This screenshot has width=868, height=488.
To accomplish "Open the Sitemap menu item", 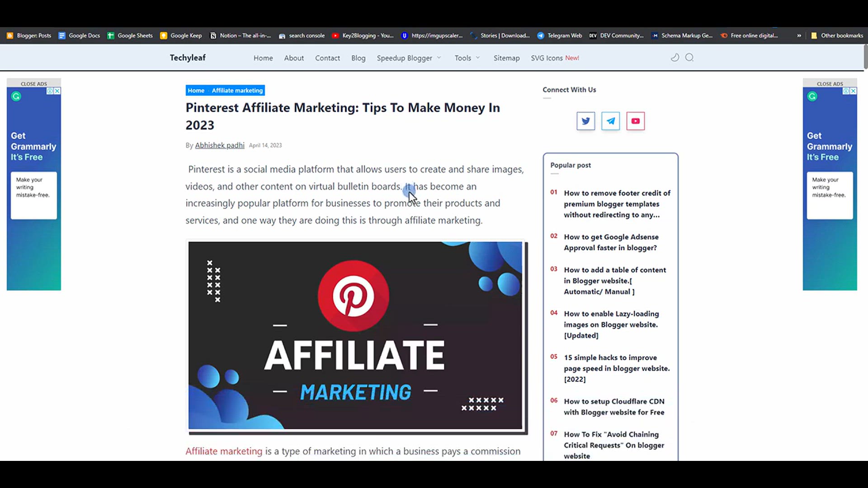I will [x=506, y=58].
